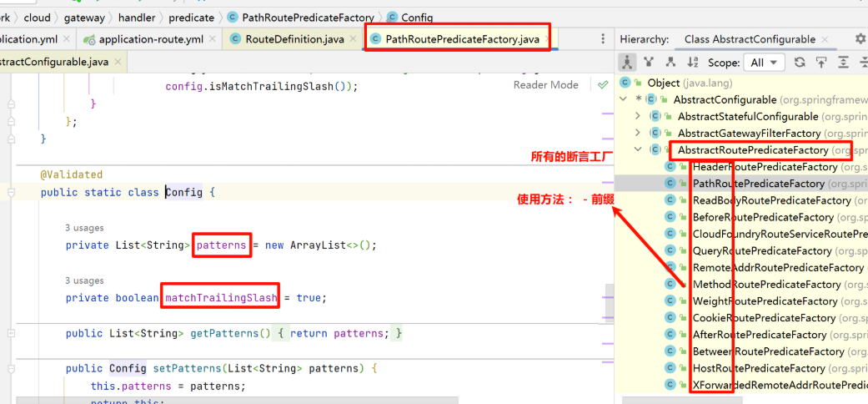Select ReadBodyRoutePredicateFactory row
Screen dimensions: 868x404
pos(740,200)
